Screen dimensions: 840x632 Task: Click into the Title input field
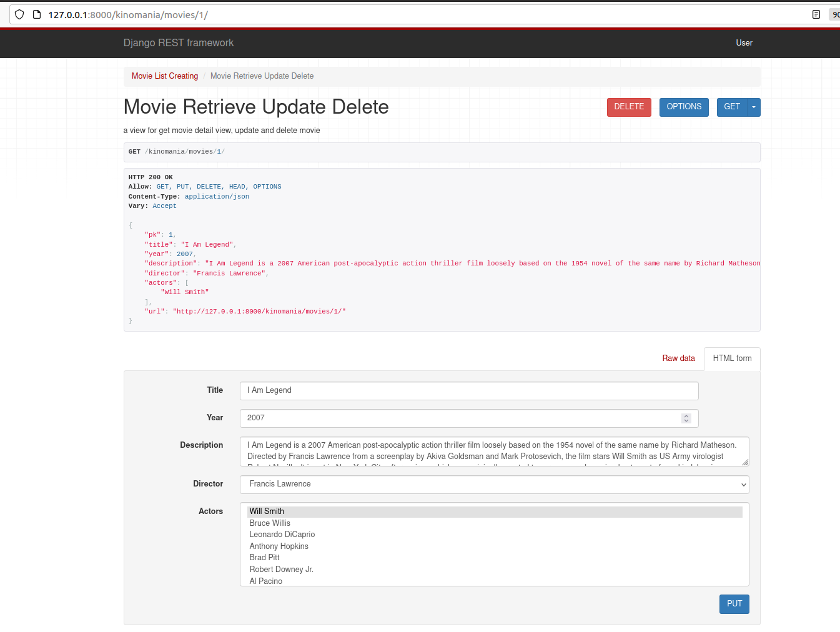point(469,391)
